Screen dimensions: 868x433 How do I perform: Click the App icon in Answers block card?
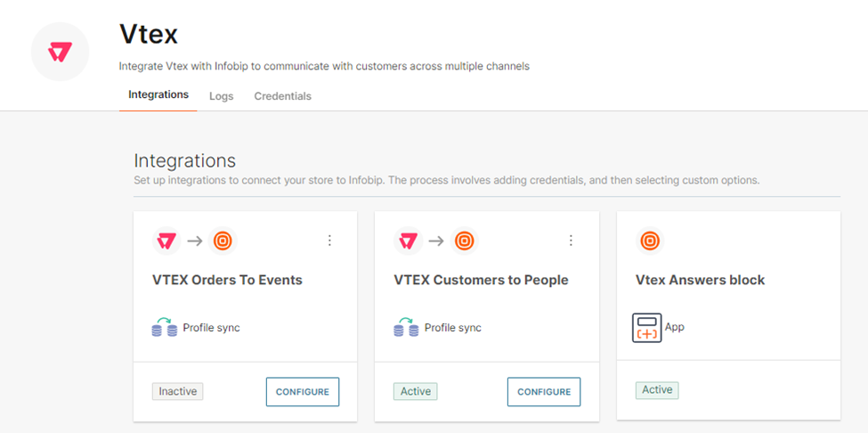[x=647, y=327]
